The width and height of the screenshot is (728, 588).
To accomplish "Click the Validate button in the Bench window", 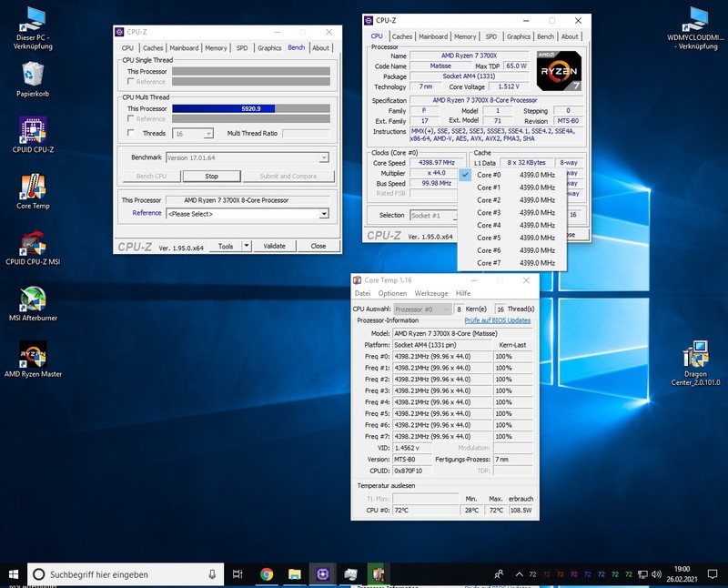I will coord(275,246).
